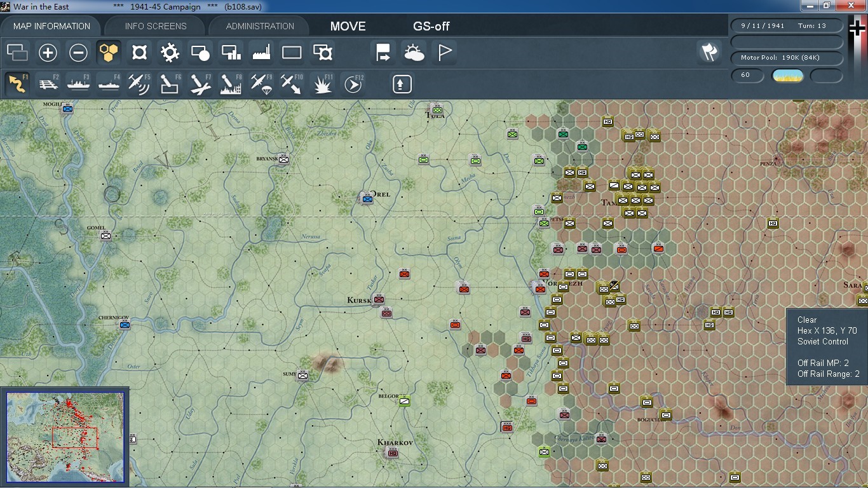Viewport: 868px width, 488px height.
Task: Click the Gomel unit counter
Action: [x=106, y=235]
